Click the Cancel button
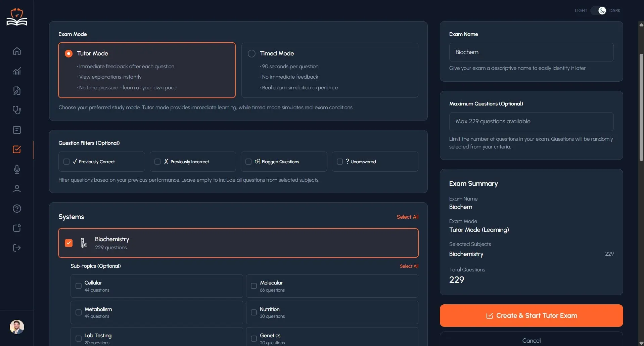This screenshot has width=644, height=346. 531,340
